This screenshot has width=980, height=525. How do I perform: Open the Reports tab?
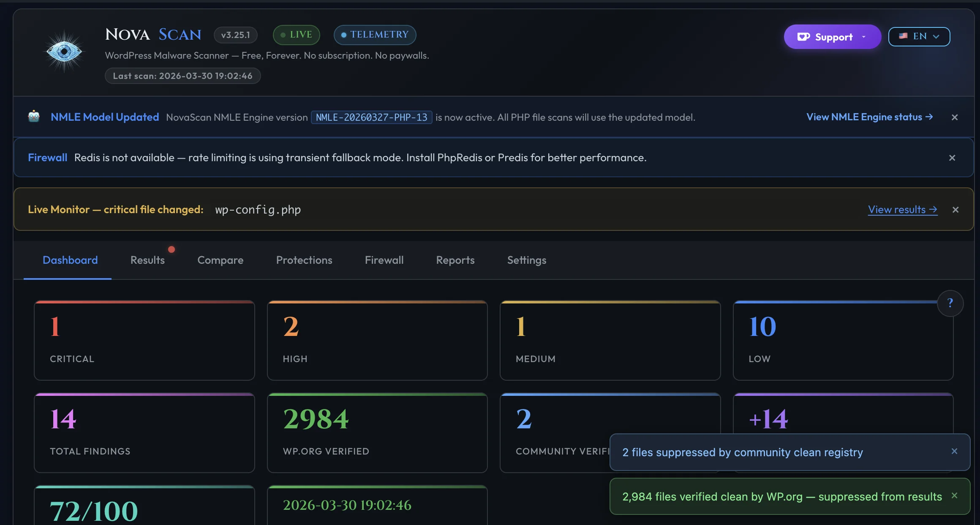point(455,260)
